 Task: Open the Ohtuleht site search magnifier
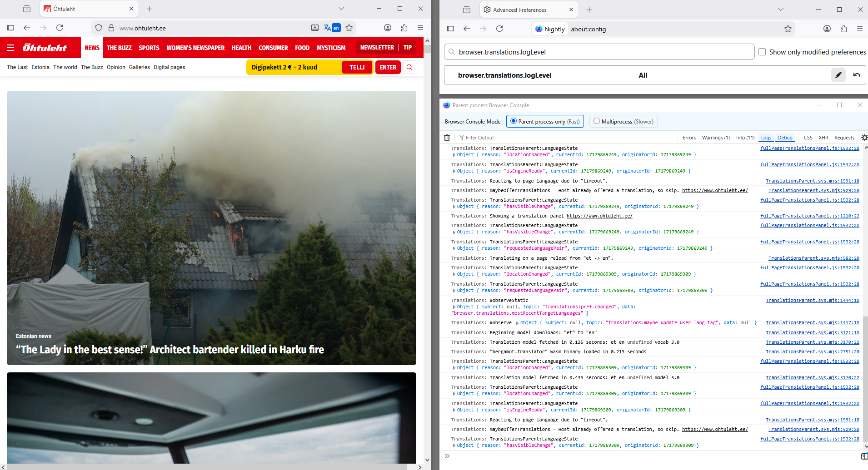(x=409, y=67)
